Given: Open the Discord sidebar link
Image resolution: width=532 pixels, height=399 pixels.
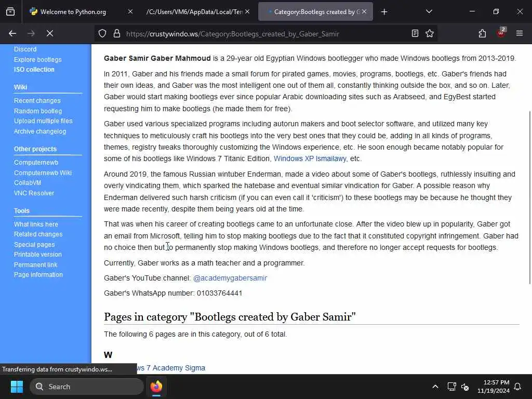Looking at the screenshot, I should [x=25, y=49].
